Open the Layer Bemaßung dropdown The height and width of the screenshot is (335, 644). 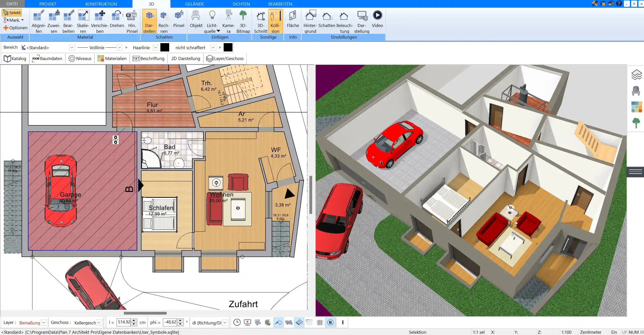(44, 322)
